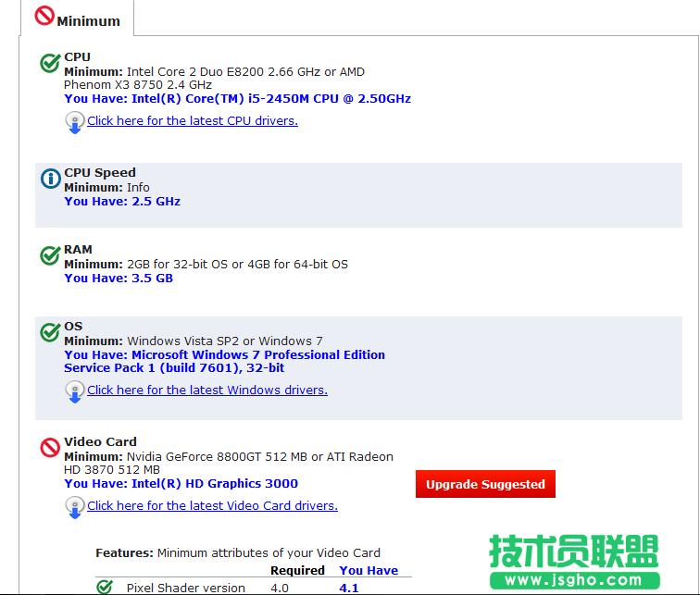Open the Minimum requirements tab
The image size is (700, 595).
click(x=77, y=18)
